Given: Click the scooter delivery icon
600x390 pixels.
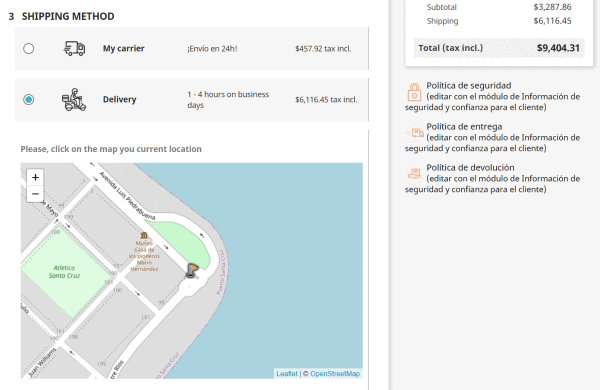Looking at the screenshot, I should click(x=74, y=100).
